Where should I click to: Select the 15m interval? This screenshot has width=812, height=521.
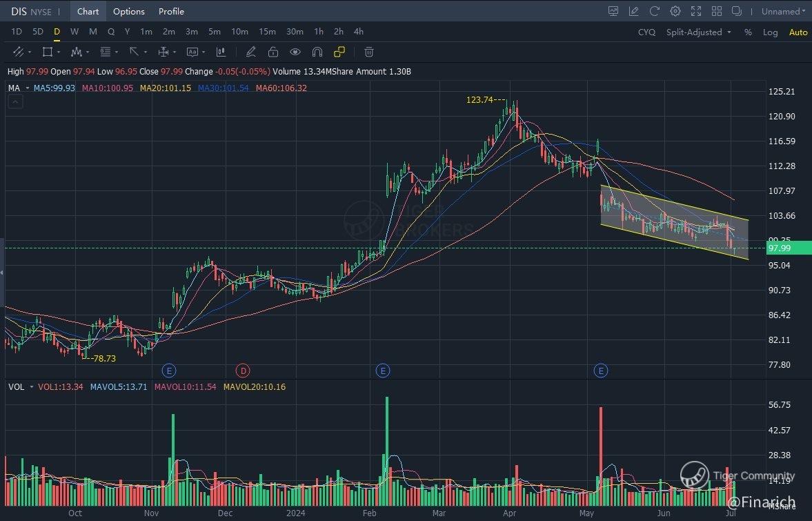[x=267, y=32]
